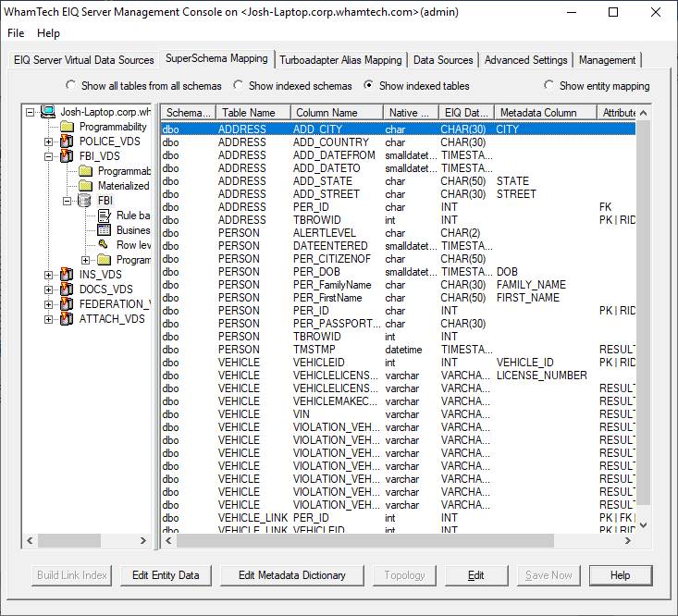Click the Row level key icon
The height and width of the screenshot is (616, 678).
tap(104, 245)
